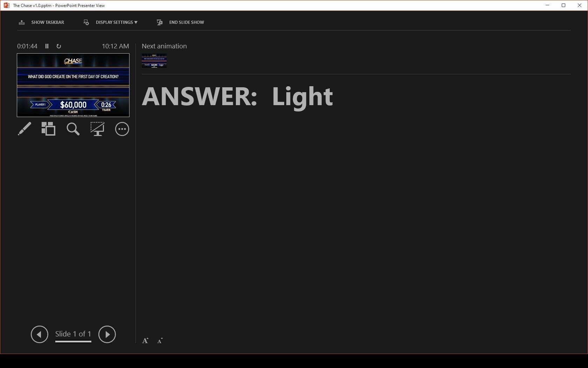Minimize the Presenter View window
Screen dimensions: 588x368
tap(547, 6)
